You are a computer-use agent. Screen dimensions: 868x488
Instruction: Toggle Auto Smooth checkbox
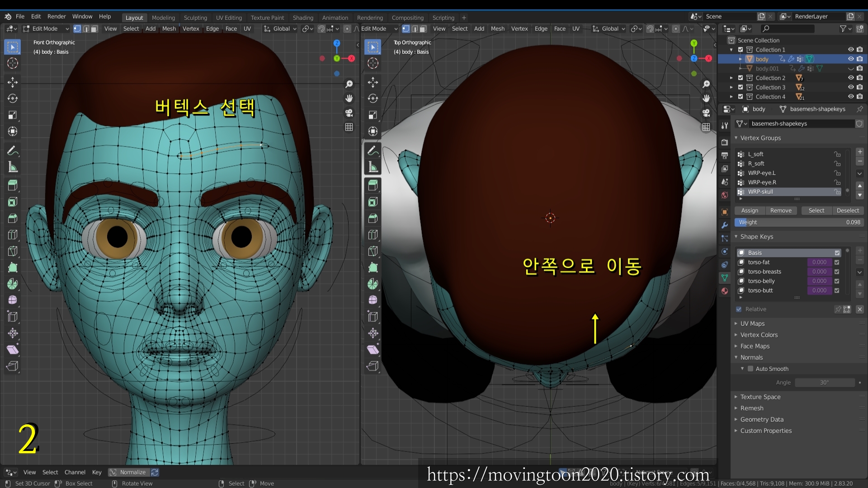coord(750,369)
